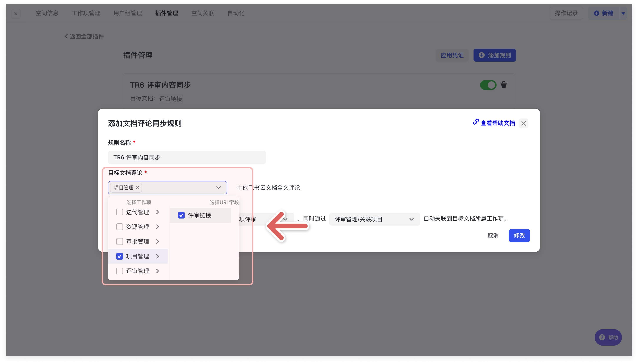
Task: Go back via 返回全部插件
Action: [x=84, y=36]
